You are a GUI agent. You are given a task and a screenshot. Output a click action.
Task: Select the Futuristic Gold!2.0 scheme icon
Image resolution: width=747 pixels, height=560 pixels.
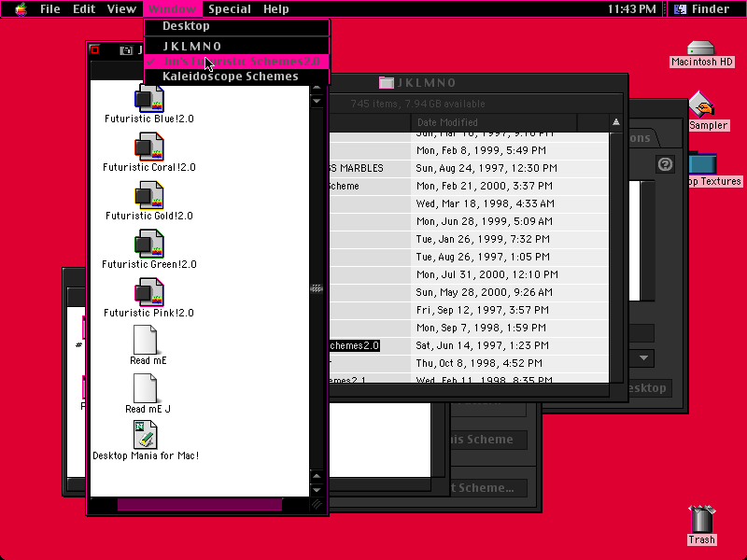coord(149,195)
